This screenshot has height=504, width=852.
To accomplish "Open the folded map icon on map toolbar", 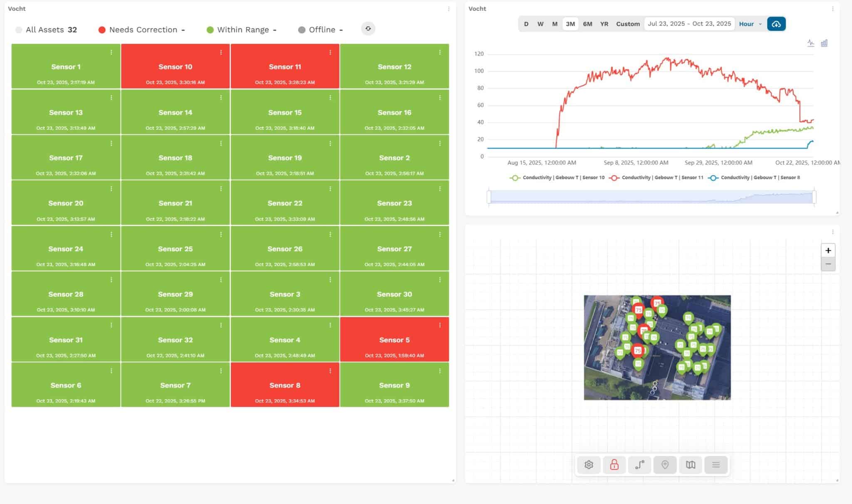I will click(690, 464).
